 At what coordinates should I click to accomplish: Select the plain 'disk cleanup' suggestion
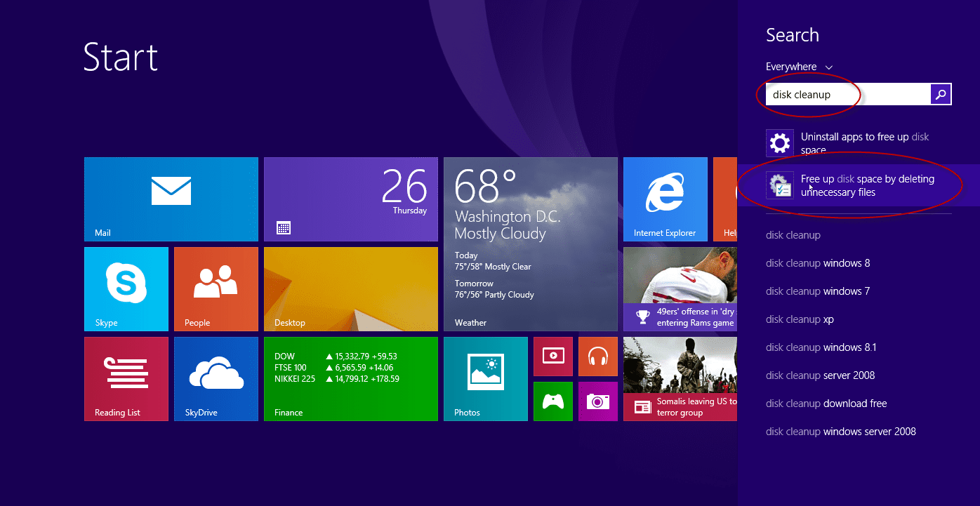tap(793, 235)
